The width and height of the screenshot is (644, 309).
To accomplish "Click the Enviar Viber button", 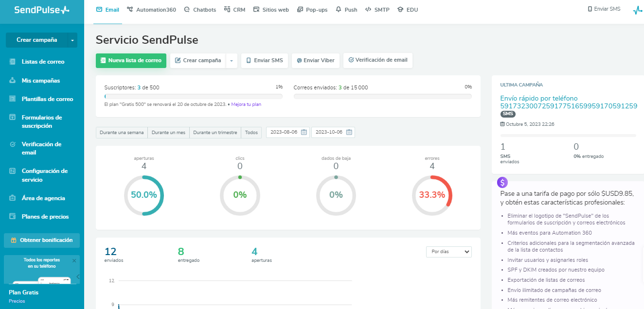I will click(316, 61).
